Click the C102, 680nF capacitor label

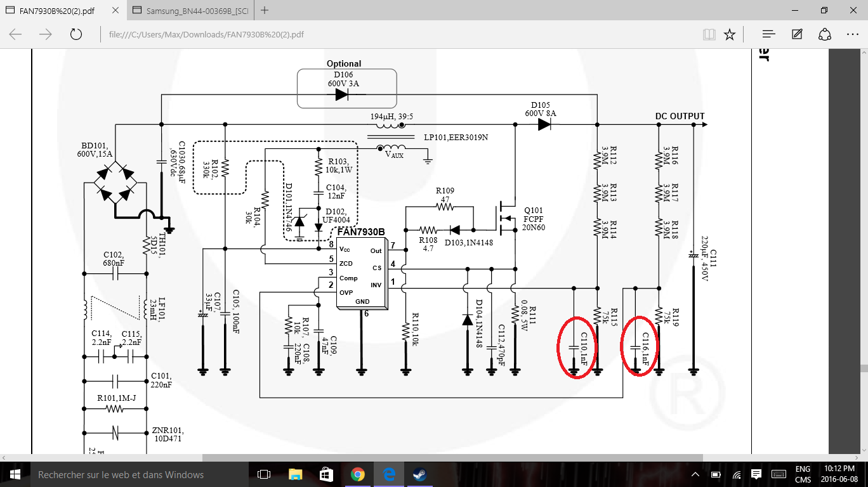pyautogui.click(x=114, y=260)
